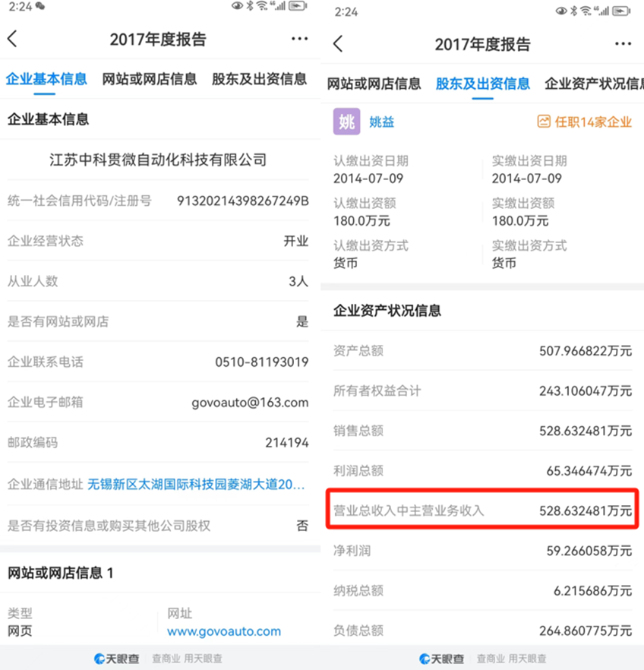Tap the govoauto@163.com email value
Screen dimensions: 644x670
coord(250,403)
